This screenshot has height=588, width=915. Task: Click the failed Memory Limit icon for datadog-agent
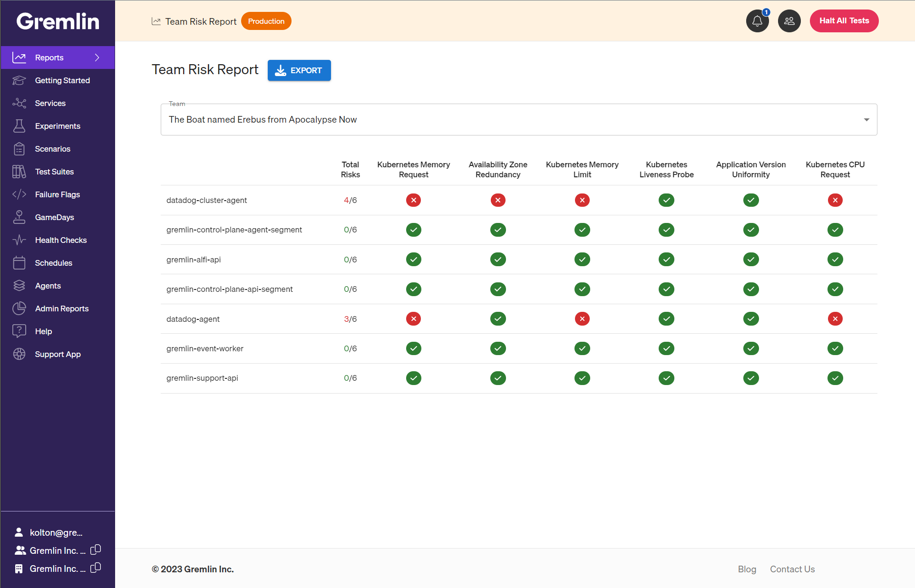click(x=582, y=319)
